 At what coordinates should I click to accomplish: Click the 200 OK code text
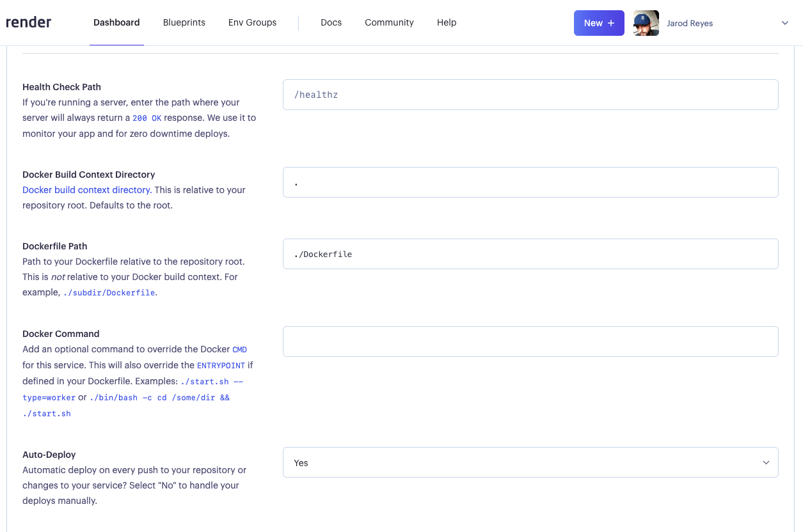click(x=147, y=118)
